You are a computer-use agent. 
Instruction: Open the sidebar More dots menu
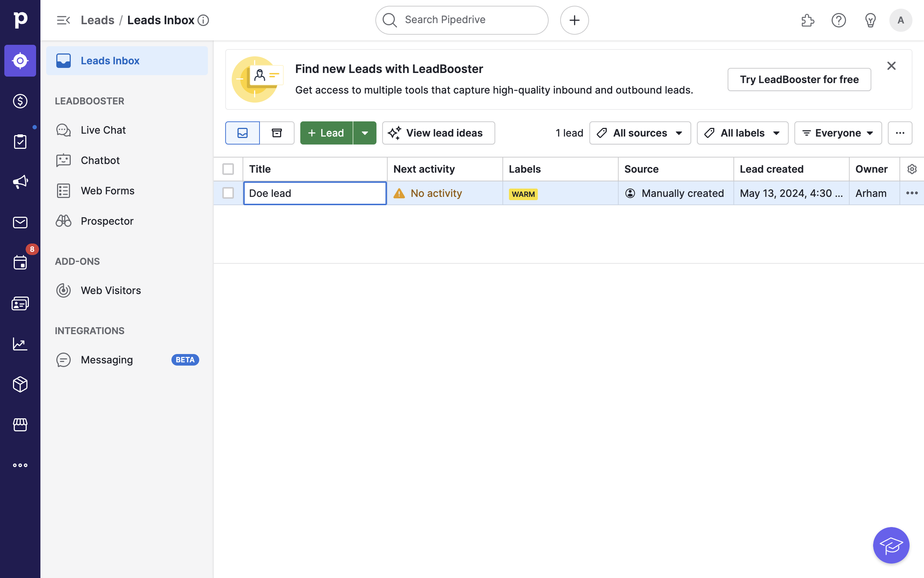[20, 465]
